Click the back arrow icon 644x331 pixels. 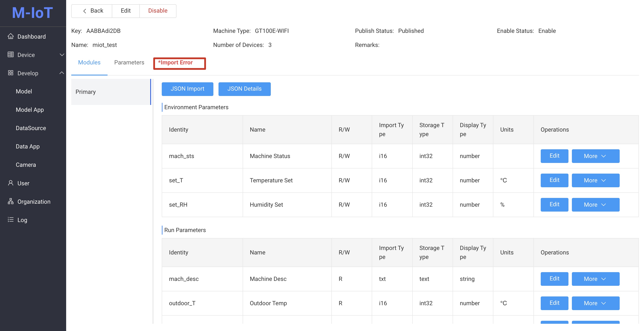pos(85,11)
